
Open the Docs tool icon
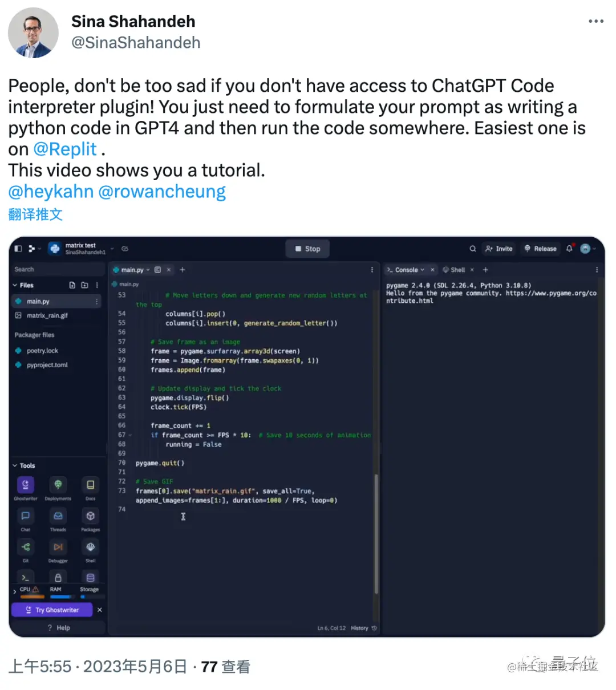point(90,485)
